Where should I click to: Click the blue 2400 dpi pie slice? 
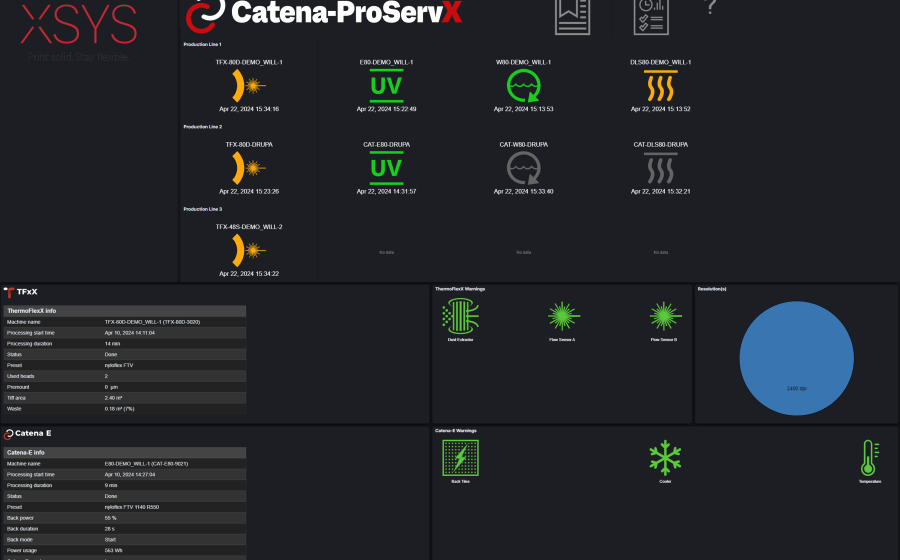tap(797, 358)
